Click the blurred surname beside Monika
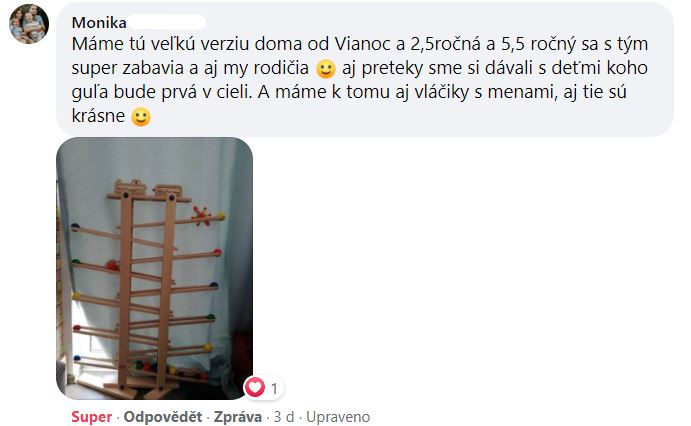This screenshot has width=691, height=426. 167,22
